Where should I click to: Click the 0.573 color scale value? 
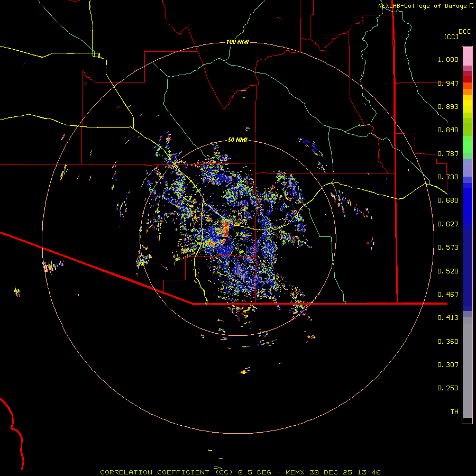448,248
